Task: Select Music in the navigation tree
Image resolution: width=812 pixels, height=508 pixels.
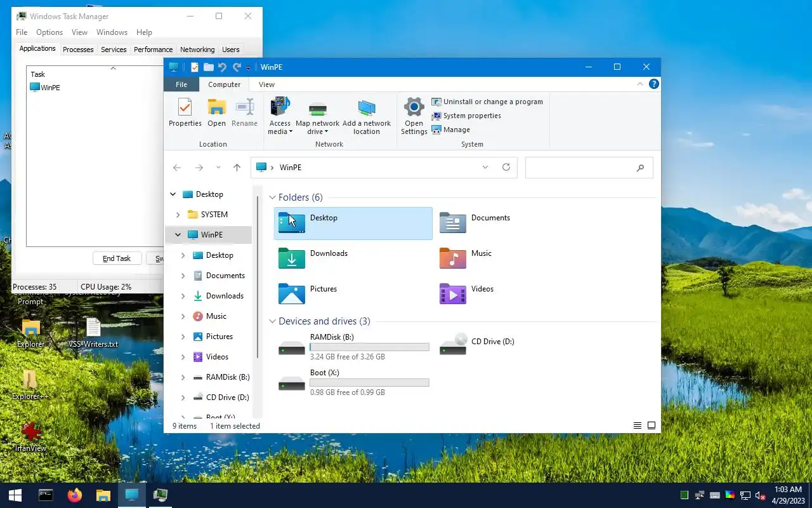Action: click(x=216, y=316)
